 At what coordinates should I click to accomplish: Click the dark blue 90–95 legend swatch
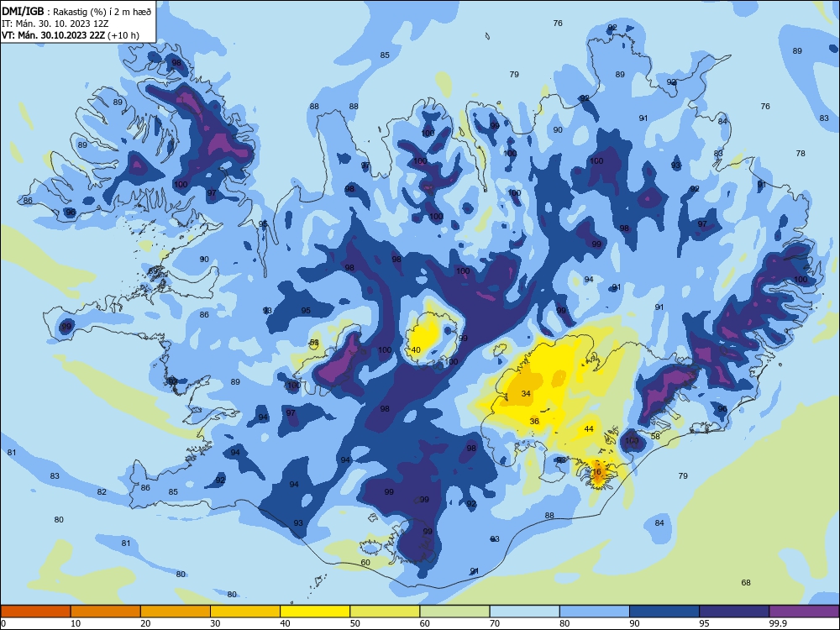coord(664,612)
